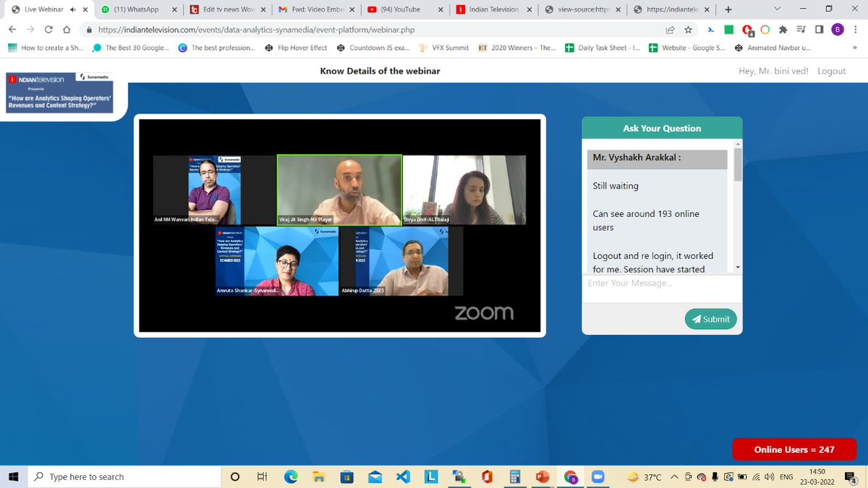Click the browser Back arrow
Viewport: 868px width, 488px height.
[12, 30]
